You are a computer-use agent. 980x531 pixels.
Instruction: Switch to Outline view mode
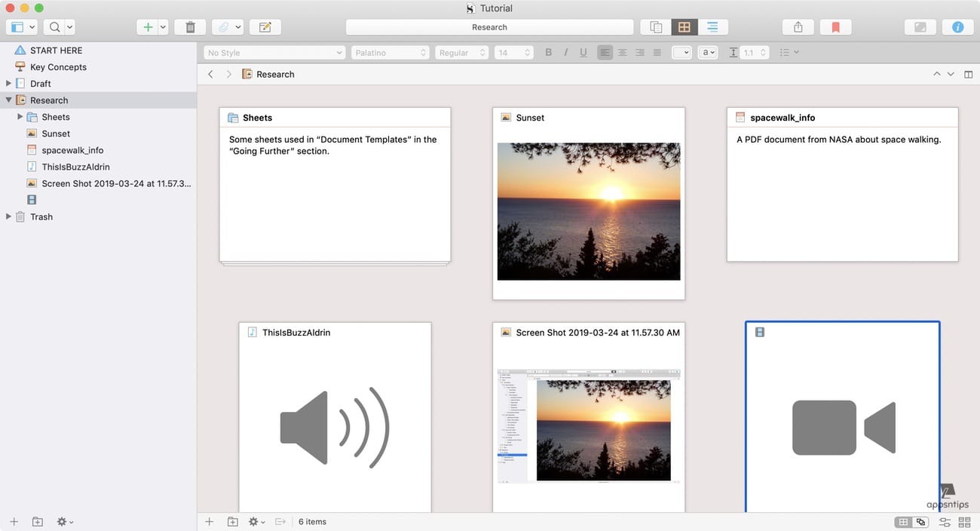point(712,27)
